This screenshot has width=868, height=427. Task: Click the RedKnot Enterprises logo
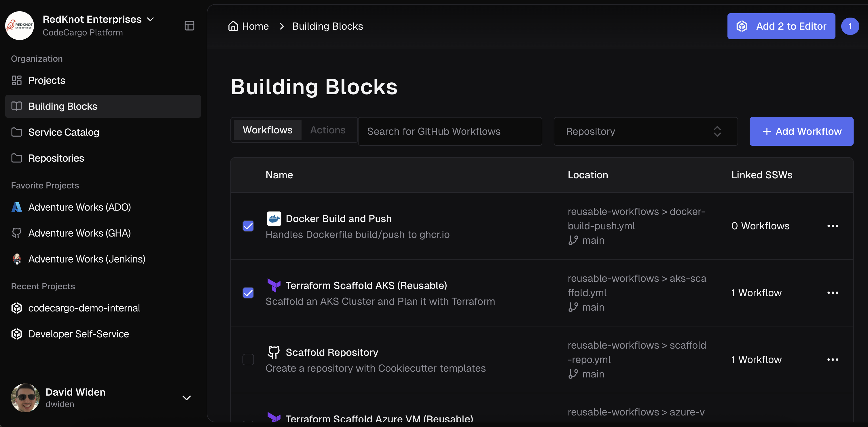pos(19,25)
